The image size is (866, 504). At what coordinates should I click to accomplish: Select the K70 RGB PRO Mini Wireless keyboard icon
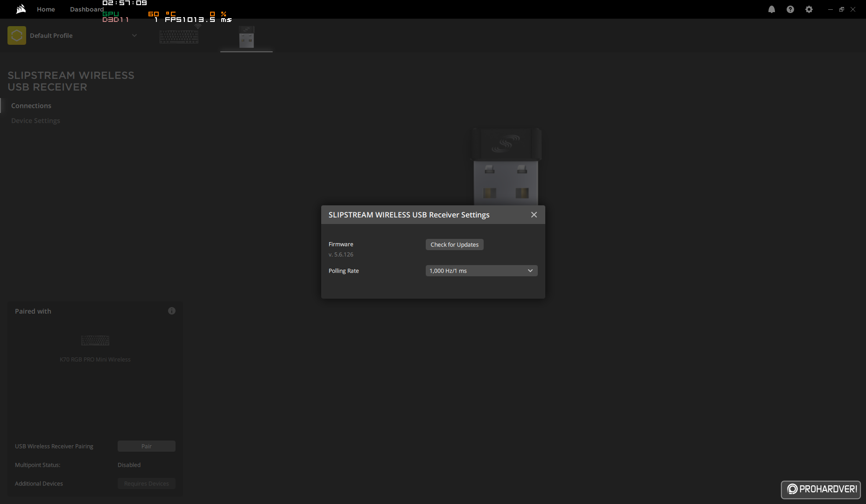(95, 341)
